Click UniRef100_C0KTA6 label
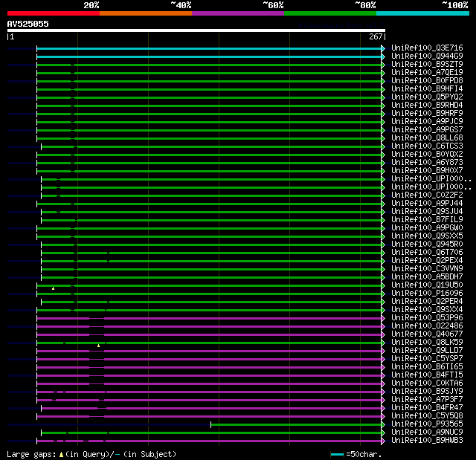476x460 pixels. [427, 383]
